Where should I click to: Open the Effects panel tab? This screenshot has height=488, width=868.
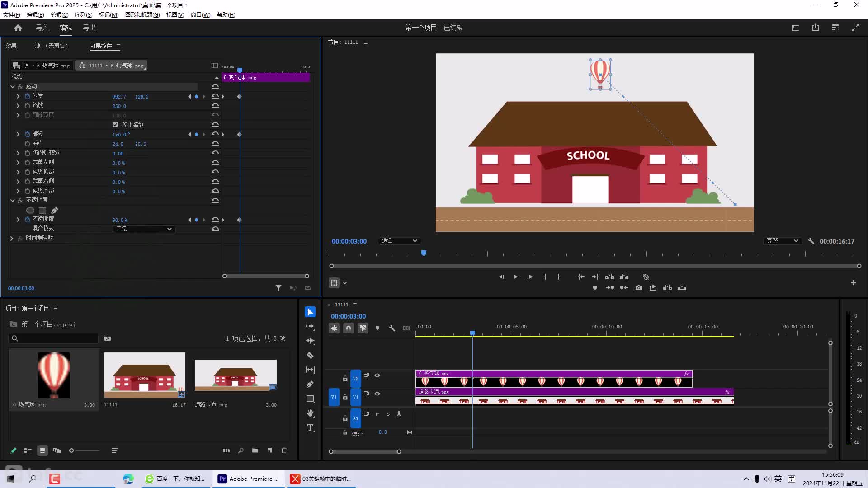click(11, 46)
